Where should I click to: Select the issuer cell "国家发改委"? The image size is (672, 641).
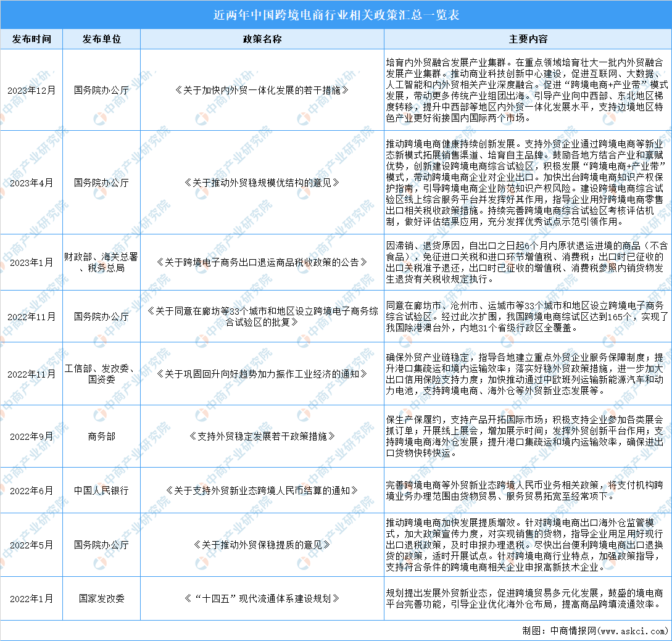[x=102, y=598]
